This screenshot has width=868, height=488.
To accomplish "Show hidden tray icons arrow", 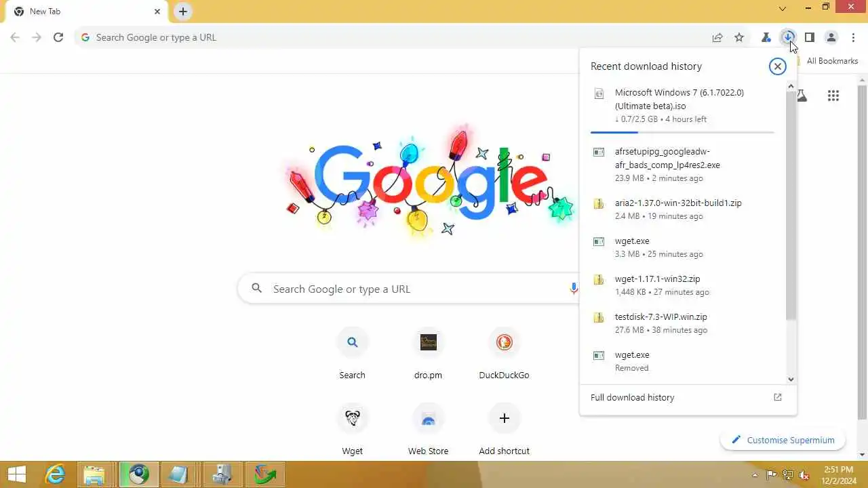I will coord(755,475).
